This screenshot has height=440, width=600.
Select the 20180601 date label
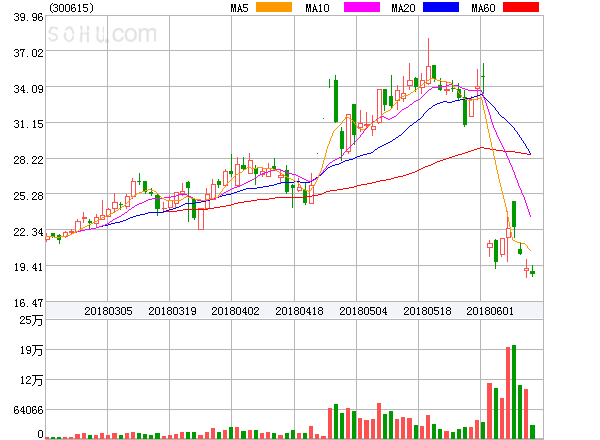point(490,311)
